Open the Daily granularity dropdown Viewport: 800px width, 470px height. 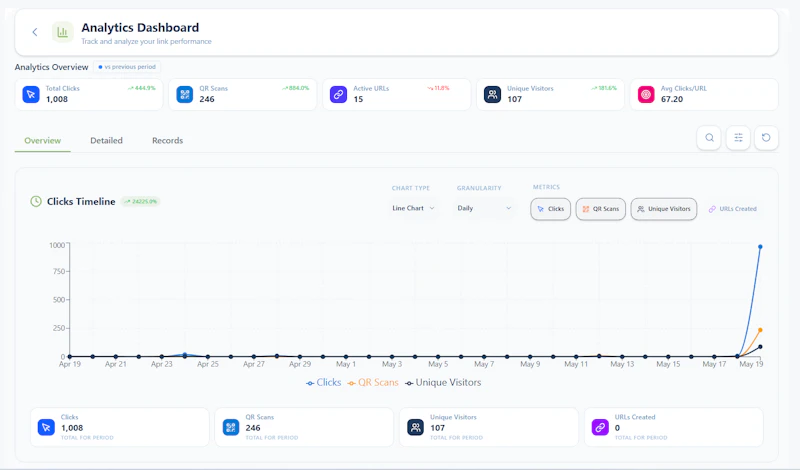pyautogui.click(x=484, y=208)
